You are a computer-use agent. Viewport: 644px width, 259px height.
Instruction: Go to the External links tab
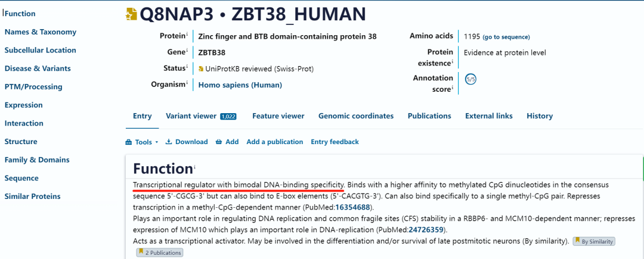click(489, 116)
